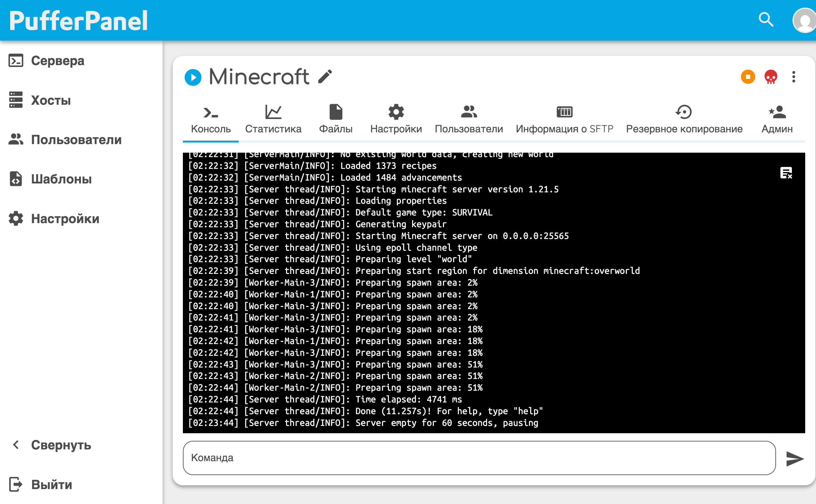This screenshot has width=816, height=504.
Task: Log out using Выйти
Action: point(81,484)
